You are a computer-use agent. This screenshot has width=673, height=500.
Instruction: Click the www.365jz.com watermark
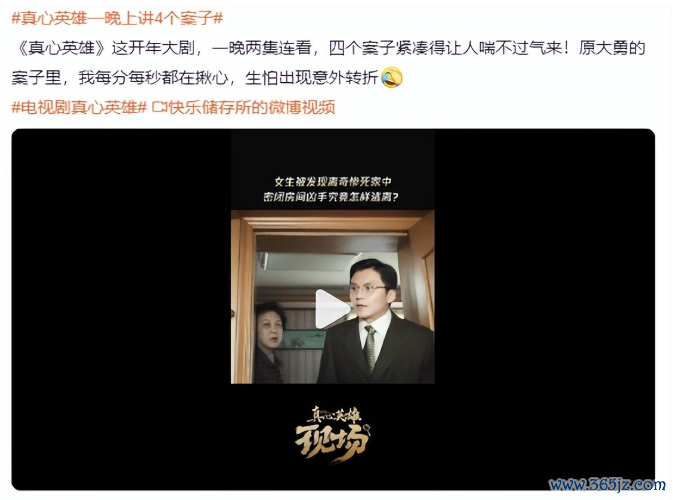click(x=607, y=485)
